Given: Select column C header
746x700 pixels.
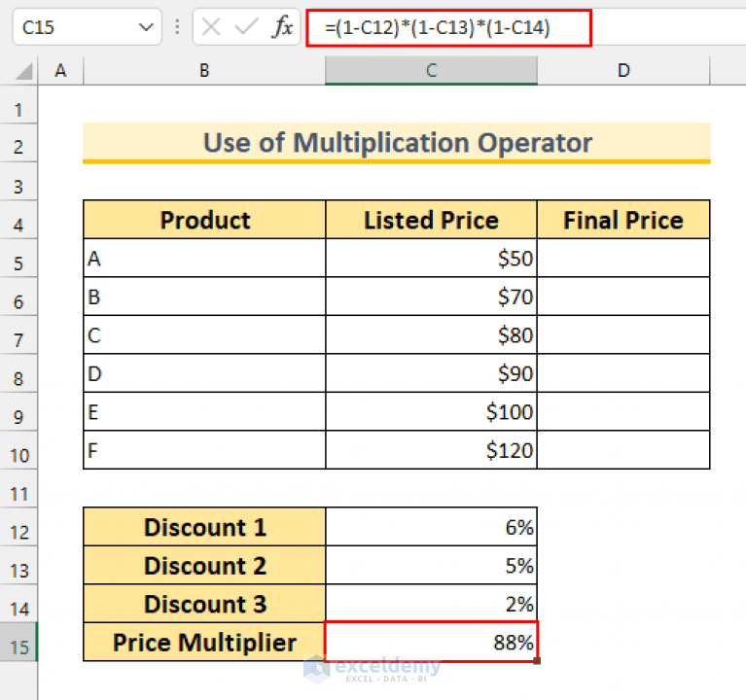Looking at the screenshot, I should [x=431, y=70].
